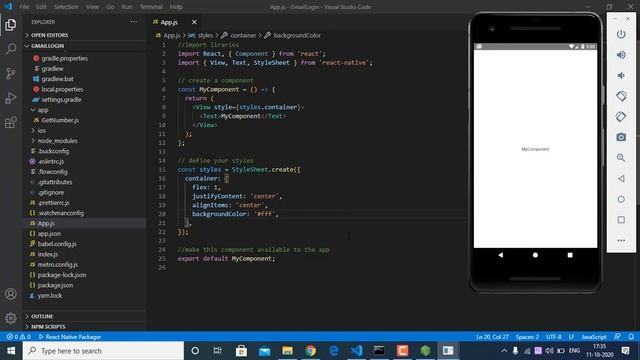Click emulator toolbar Back triangle
This screenshot has height=360, width=640.
coord(621,179)
